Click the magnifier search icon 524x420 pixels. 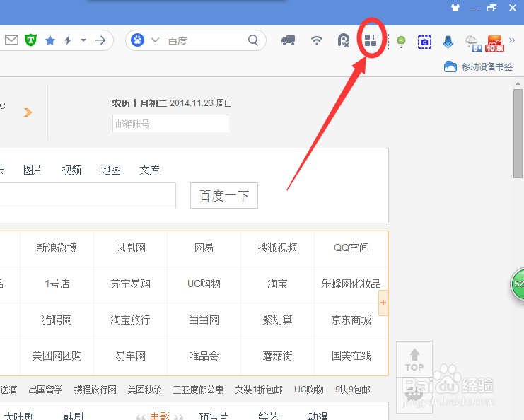(253, 40)
